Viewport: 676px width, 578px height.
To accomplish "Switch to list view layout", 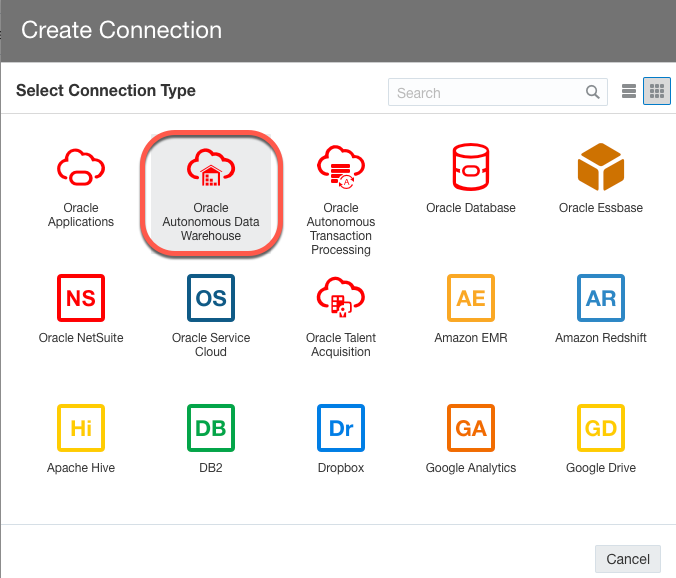I will click(629, 92).
